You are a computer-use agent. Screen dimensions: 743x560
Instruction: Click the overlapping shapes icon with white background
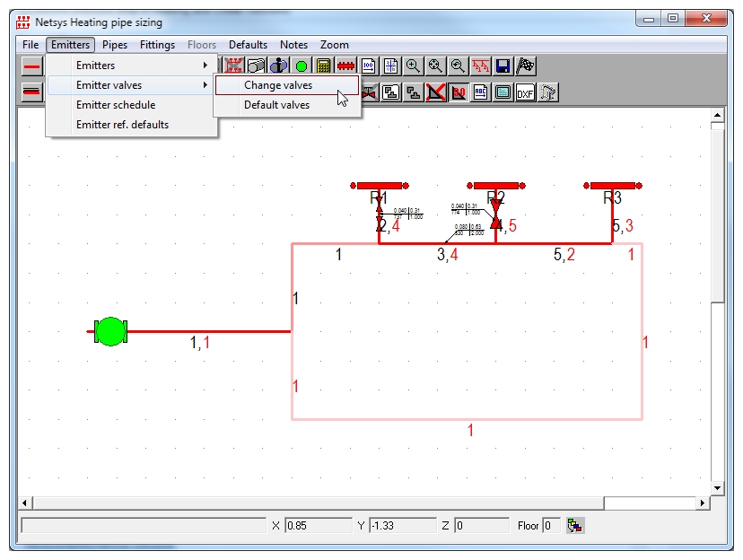coord(390,92)
